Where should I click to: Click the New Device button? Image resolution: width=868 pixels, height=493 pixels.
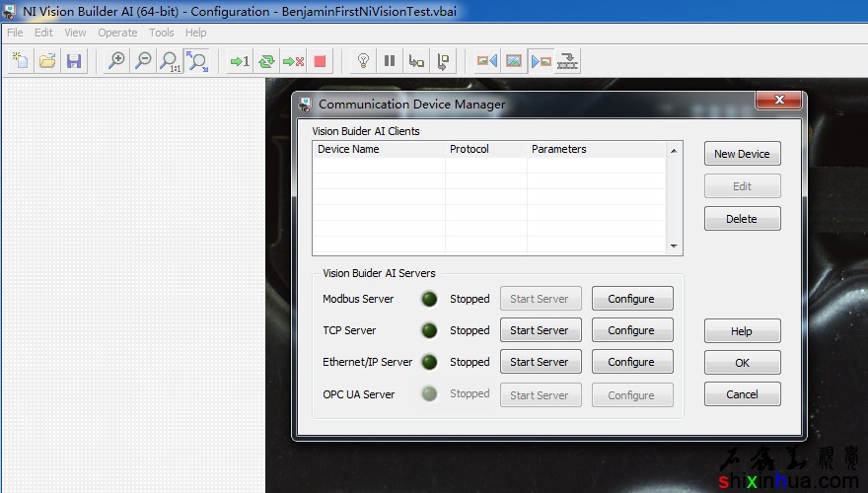click(742, 154)
